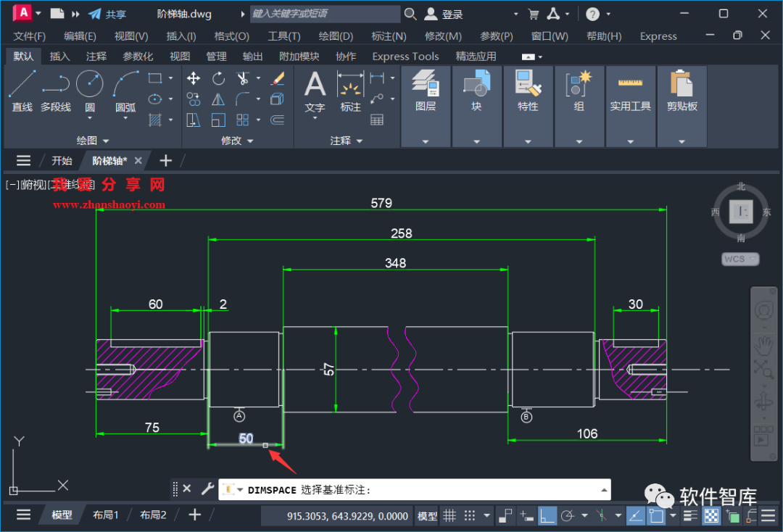
Task: Toggle lineweight display
Action: (690, 515)
